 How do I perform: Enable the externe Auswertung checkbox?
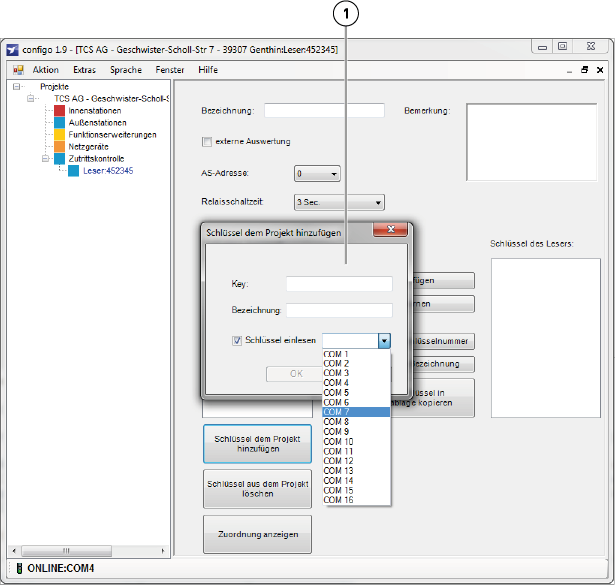point(207,141)
